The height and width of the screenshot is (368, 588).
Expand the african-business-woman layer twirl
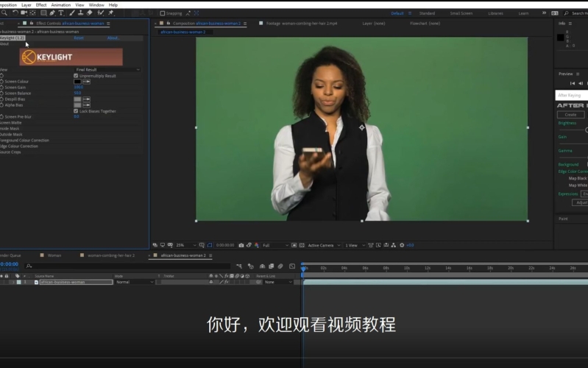(x=13, y=282)
